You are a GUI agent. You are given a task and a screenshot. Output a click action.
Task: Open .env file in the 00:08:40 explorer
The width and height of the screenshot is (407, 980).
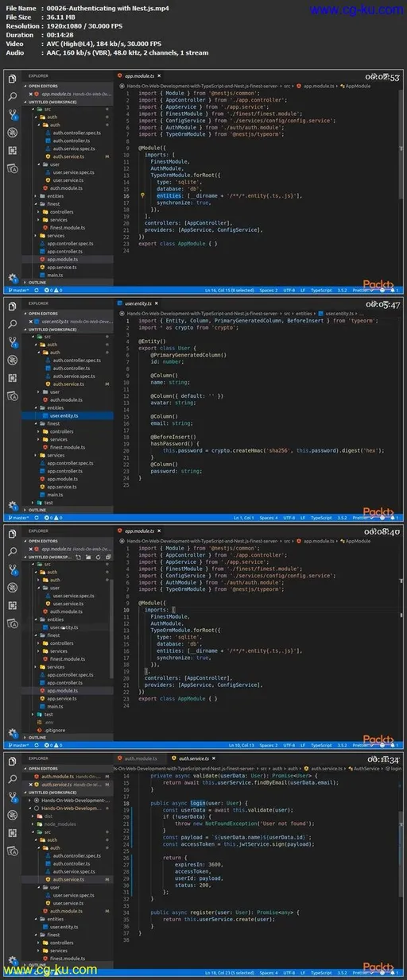coord(49,722)
